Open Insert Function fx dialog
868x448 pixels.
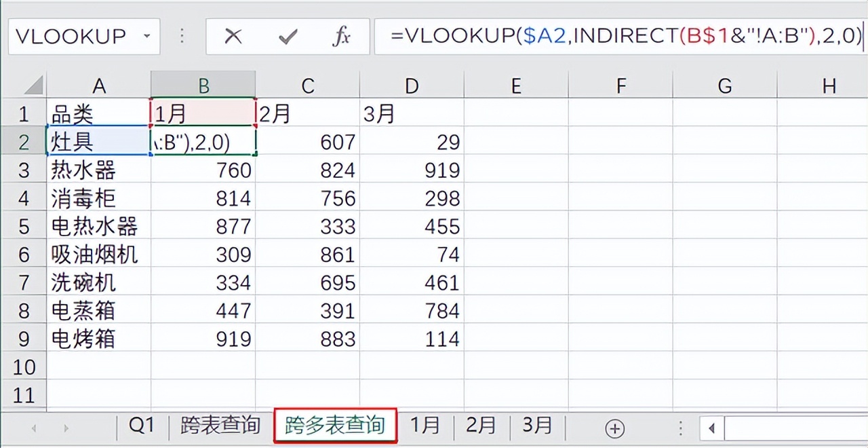tap(342, 37)
